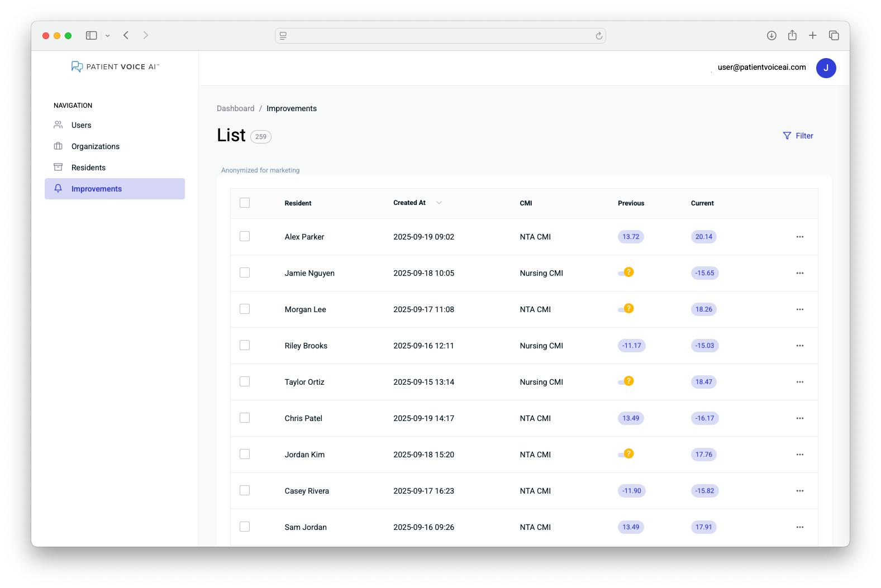Viewport: 881px width, 588px height.
Task: Tick the select-all checkbox in header
Action: (245, 203)
